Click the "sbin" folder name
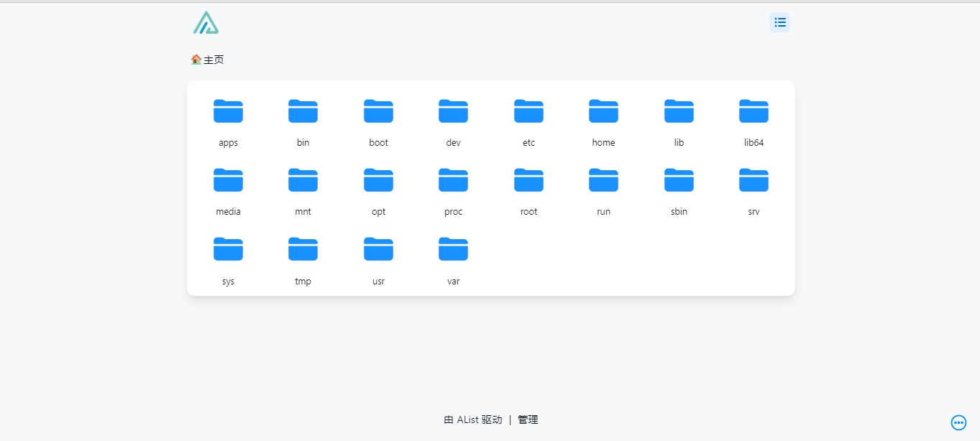980x441 pixels. [x=679, y=212]
